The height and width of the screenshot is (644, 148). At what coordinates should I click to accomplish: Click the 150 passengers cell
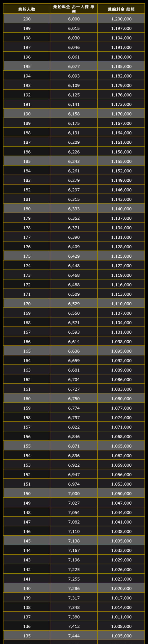[x=27, y=493]
